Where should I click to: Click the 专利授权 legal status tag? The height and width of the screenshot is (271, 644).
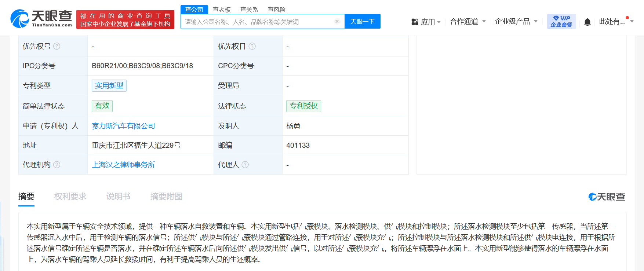coord(303,106)
